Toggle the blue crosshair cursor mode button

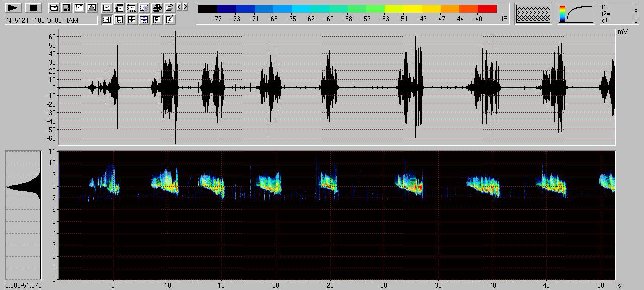click(144, 20)
